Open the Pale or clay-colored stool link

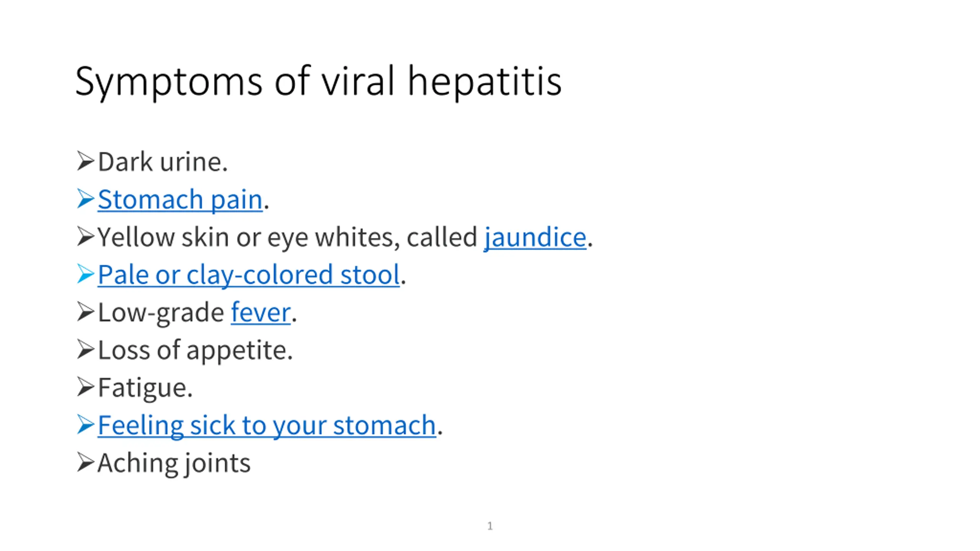pos(249,275)
